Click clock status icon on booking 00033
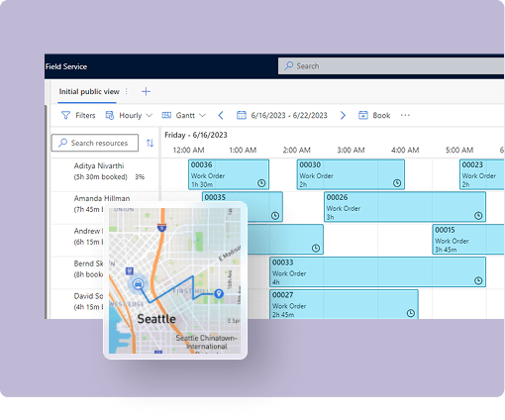 click(478, 280)
